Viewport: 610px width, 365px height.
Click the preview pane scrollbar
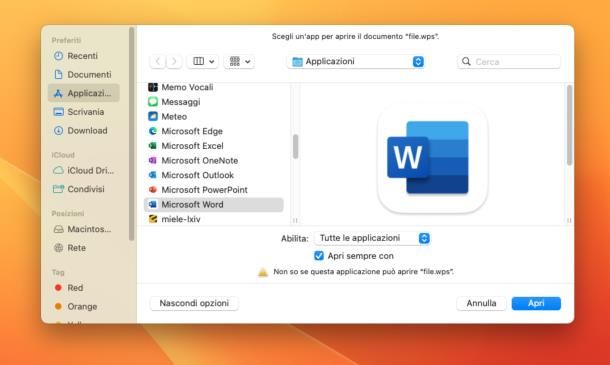569,125
